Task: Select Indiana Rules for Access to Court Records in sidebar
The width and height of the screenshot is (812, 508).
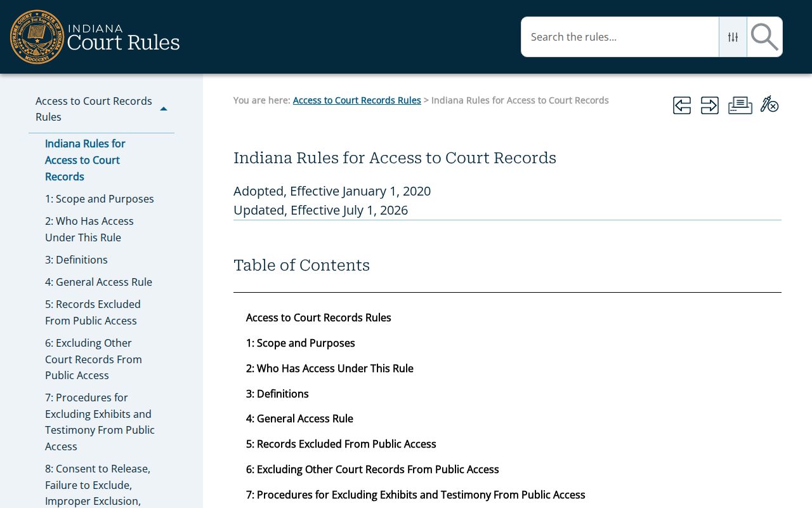Action: (x=85, y=160)
